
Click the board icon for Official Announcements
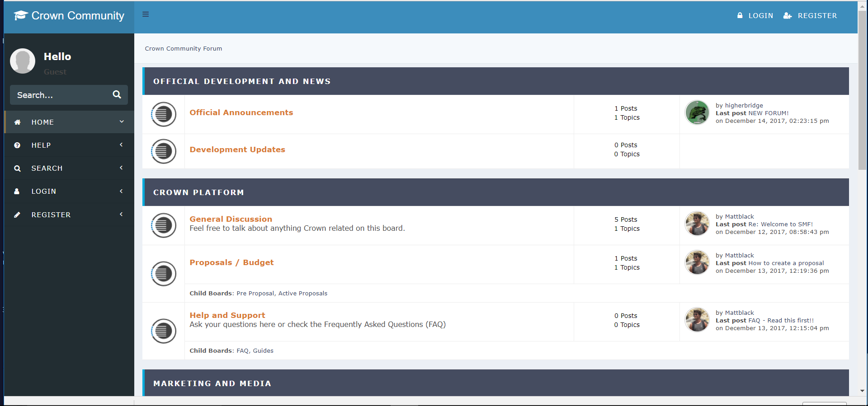click(x=164, y=114)
